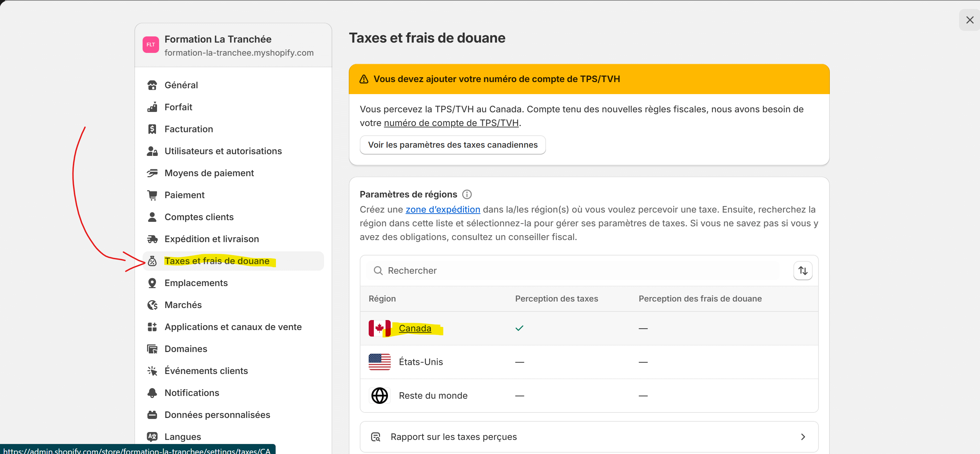Click the Marchés globe icon
The height and width of the screenshot is (454, 980).
point(152,305)
